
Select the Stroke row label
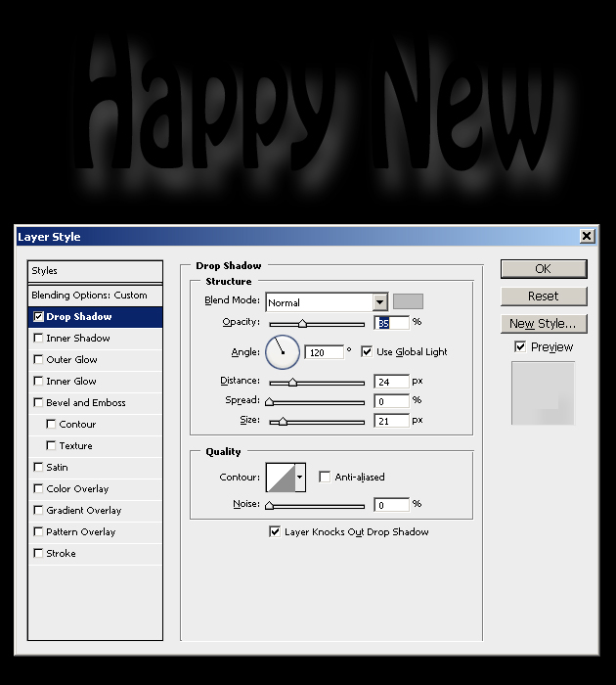click(x=62, y=554)
